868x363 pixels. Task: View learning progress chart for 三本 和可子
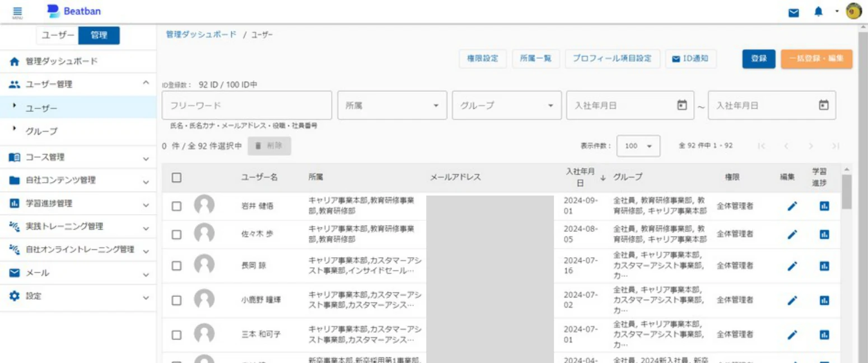click(824, 335)
